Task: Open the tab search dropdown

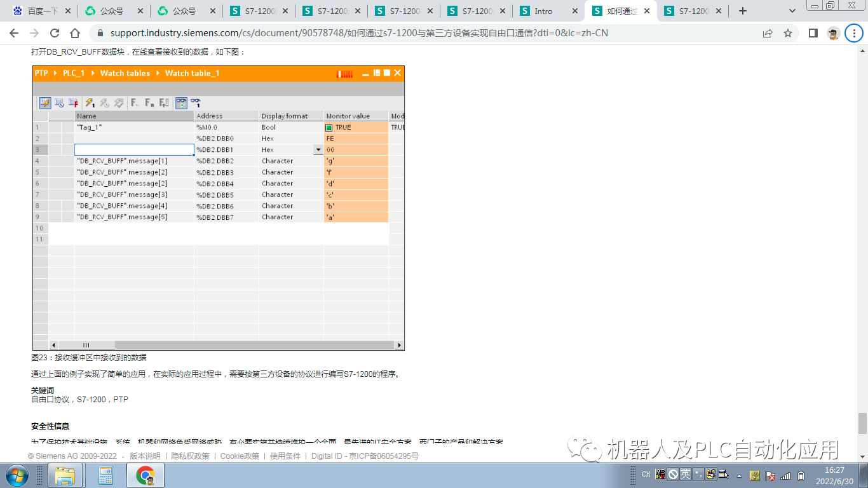Action: tap(792, 11)
